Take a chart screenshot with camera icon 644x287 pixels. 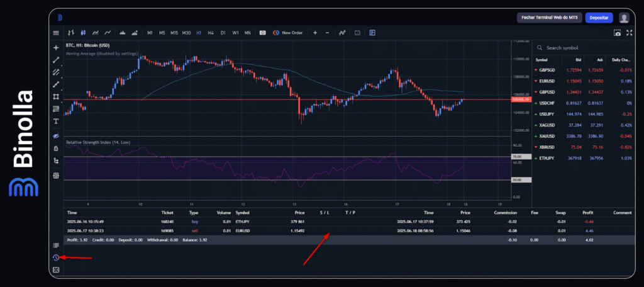(x=616, y=33)
